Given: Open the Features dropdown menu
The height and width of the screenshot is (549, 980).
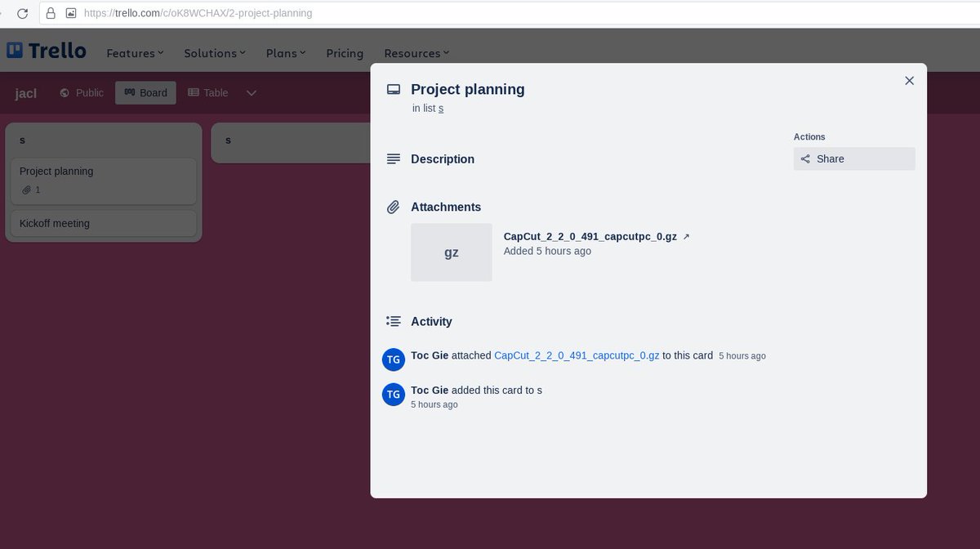Looking at the screenshot, I should (135, 53).
